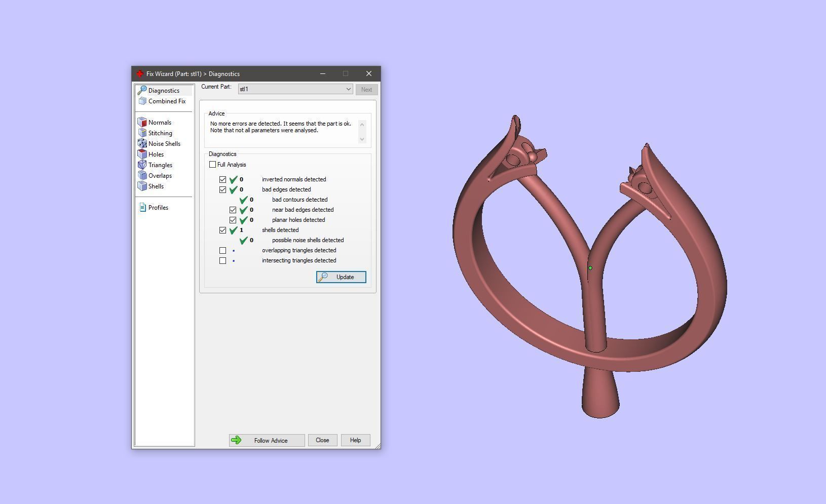The width and height of the screenshot is (826, 504).
Task: Click green checkmark beside inverted normals
Action: 234,179
